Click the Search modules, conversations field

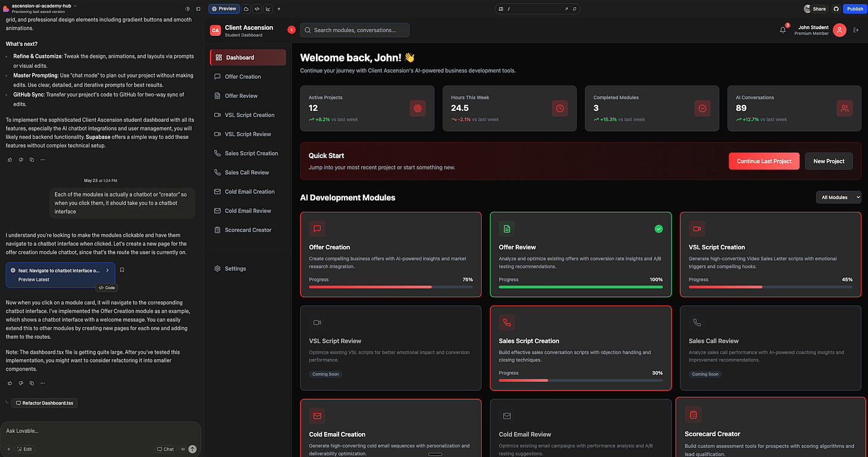[355, 30]
